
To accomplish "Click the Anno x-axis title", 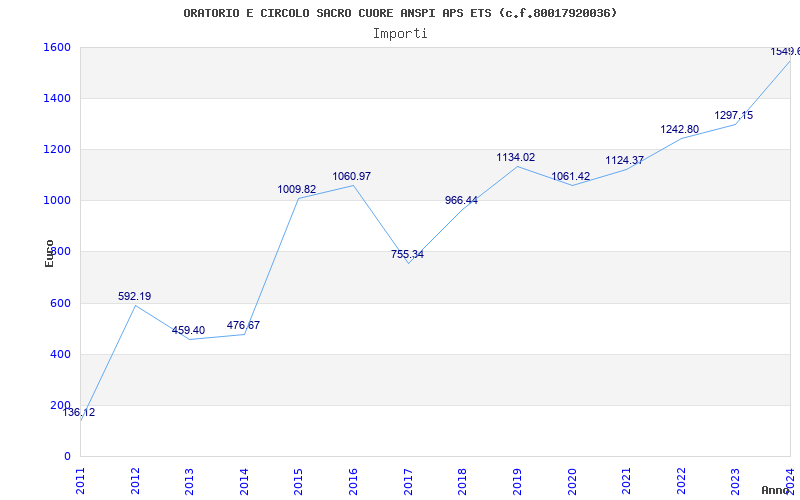I will [776, 490].
